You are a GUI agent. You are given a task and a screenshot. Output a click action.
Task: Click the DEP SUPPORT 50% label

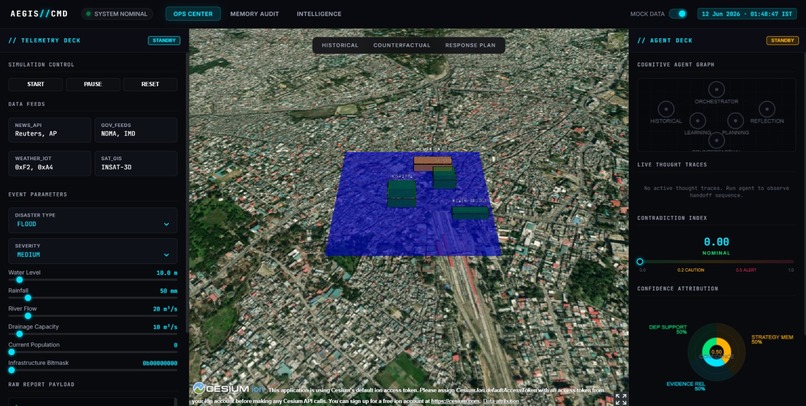668,329
